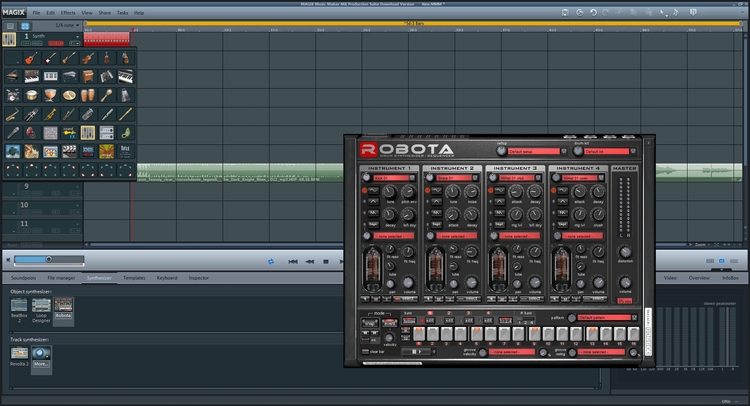Viewport: 750px width, 406px height.
Task: Enable the Robota clear bar checkbox
Action: [365, 352]
